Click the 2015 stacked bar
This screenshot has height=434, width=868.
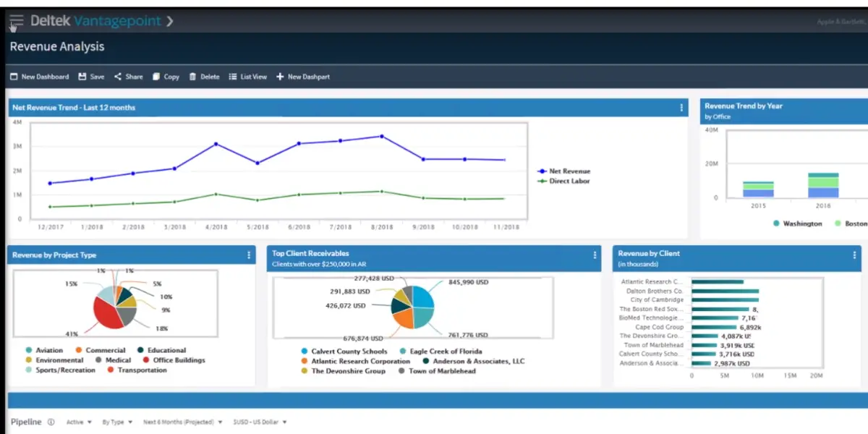pos(758,190)
